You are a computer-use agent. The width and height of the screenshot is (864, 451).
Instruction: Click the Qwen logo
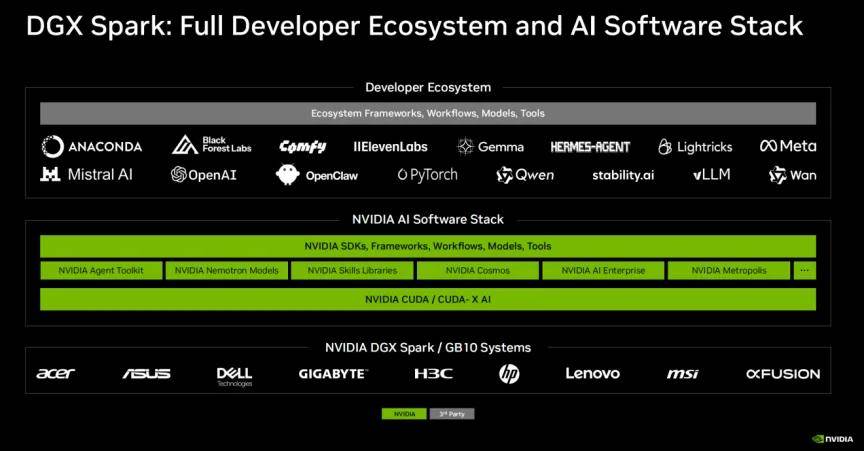(525, 175)
